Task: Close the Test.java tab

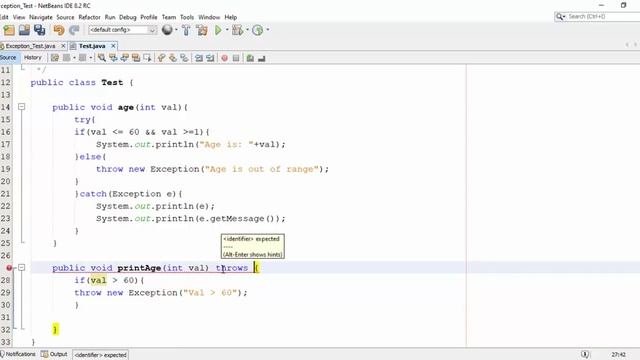Action: pos(113,46)
